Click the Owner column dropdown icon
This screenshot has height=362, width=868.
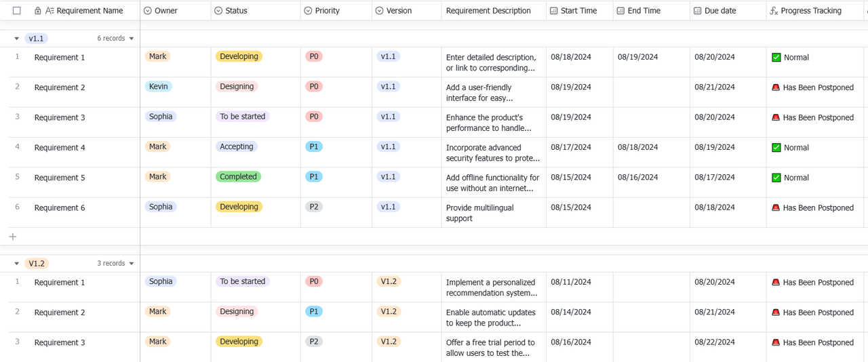pyautogui.click(x=148, y=11)
